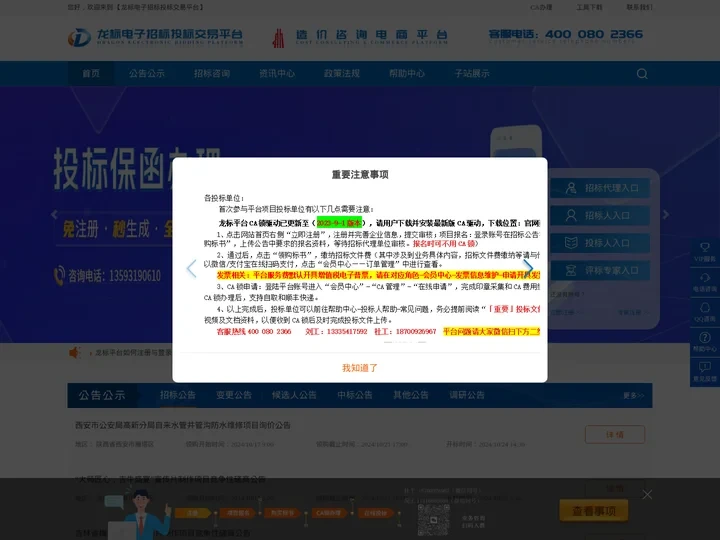Click the 更多>> link in the announcements header
This screenshot has height=540, width=720.
(634, 395)
